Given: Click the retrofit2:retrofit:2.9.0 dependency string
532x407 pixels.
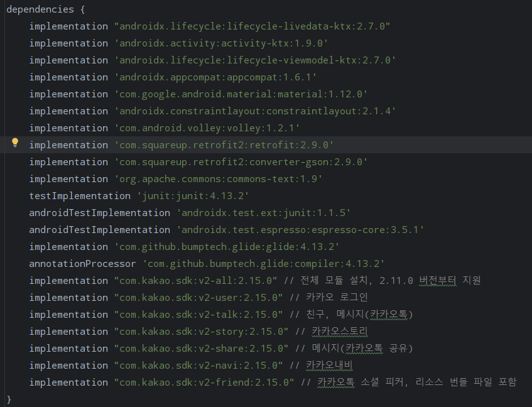Looking at the screenshot, I should (x=224, y=145).
